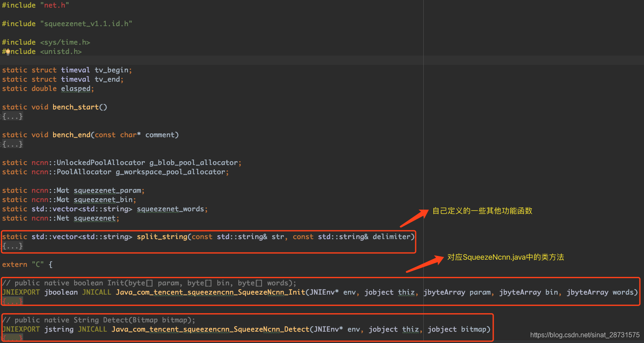This screenshot has width=644, height=343.
Task: Click the split_string function name
Action: [162, 237]
